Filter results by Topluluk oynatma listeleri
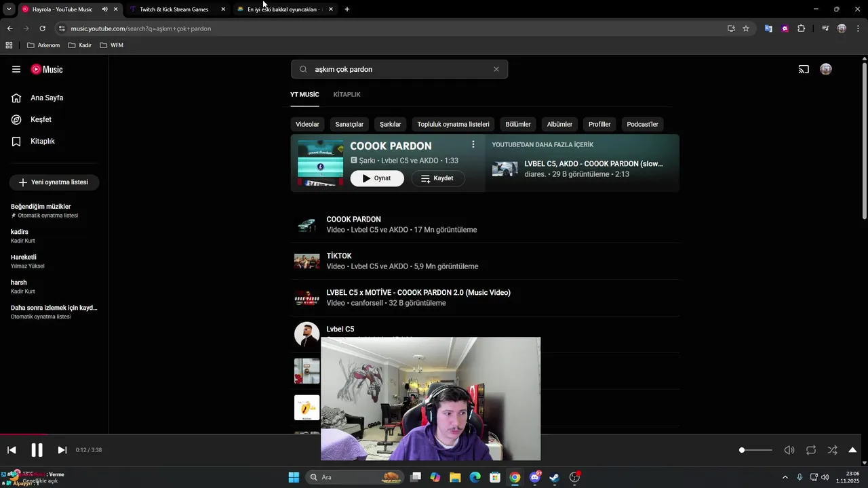 [x=453, y=124]
